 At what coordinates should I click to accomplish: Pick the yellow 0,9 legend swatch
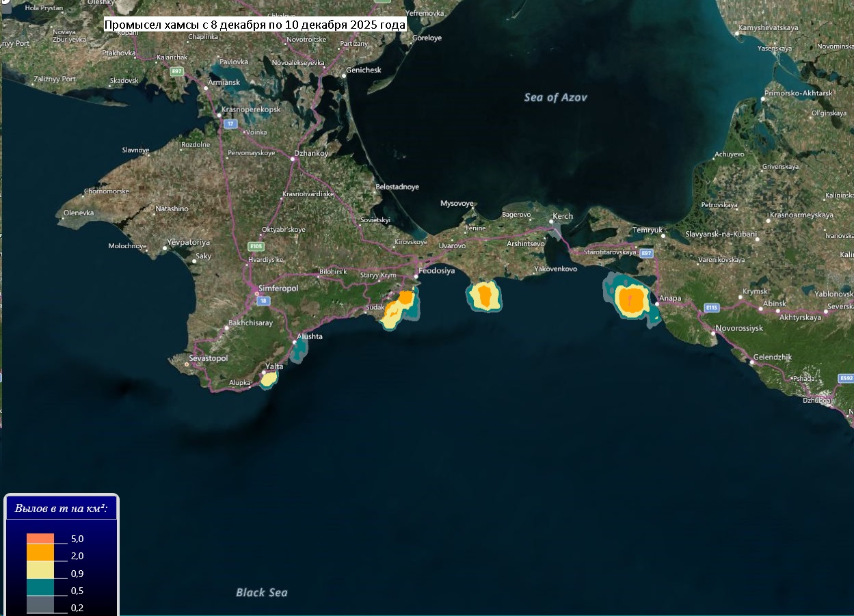(x=40, y=570)
